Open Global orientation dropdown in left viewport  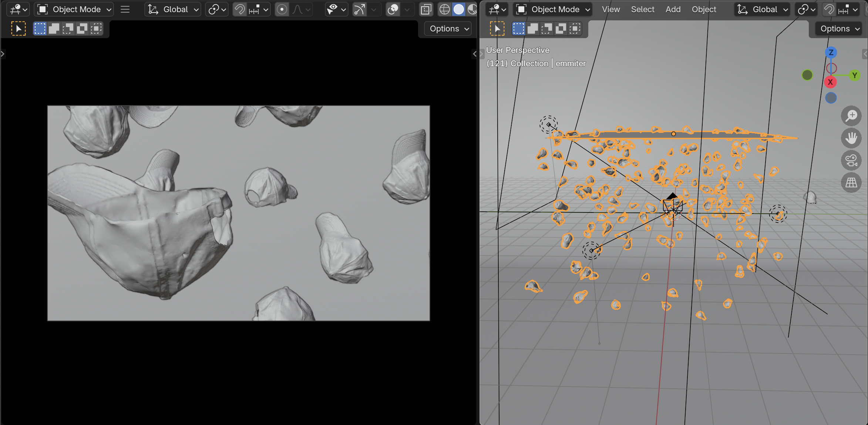[174, 9]
